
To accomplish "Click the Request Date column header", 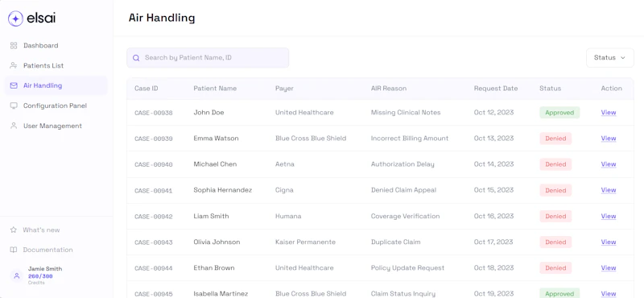I will 496,89.
